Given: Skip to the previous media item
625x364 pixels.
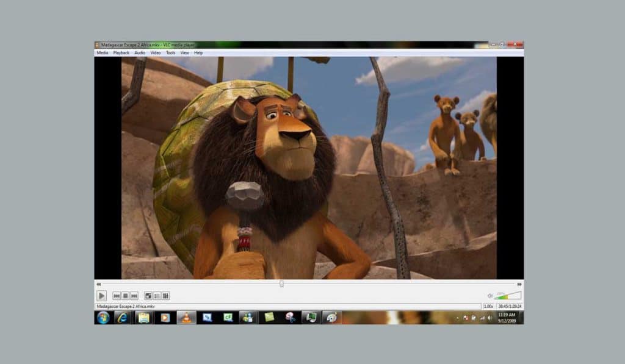Looking at the screenshot, I should click(x=117, y=296).
